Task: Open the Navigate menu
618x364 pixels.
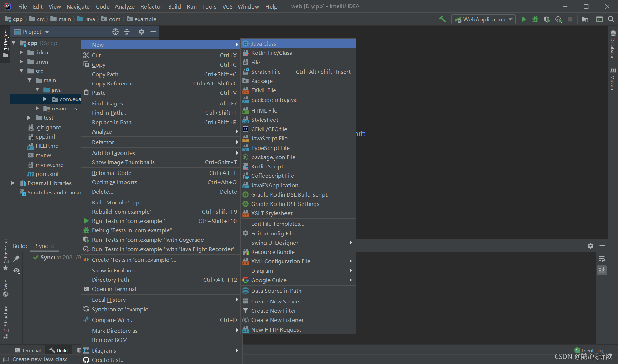Action: [x=78, y=6]
